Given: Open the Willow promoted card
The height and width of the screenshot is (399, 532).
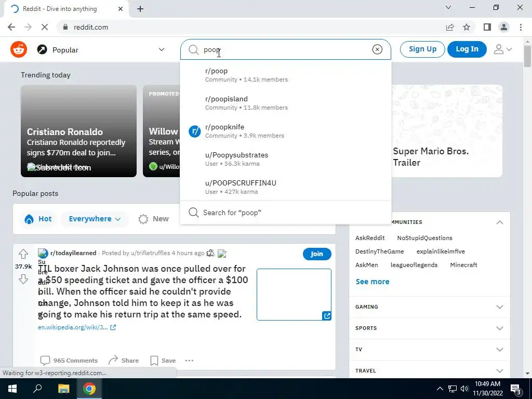Looking at the screenshot, I should pos(162,131).
